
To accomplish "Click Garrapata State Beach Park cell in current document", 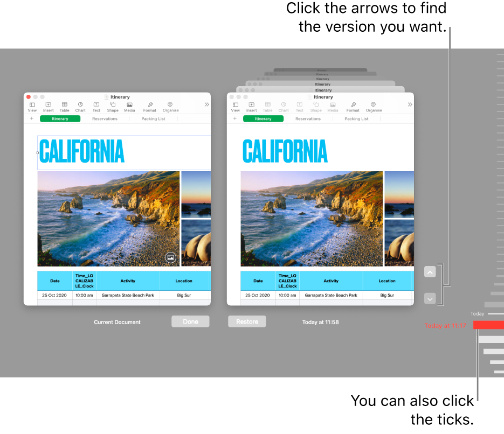I will click(128, 295).
